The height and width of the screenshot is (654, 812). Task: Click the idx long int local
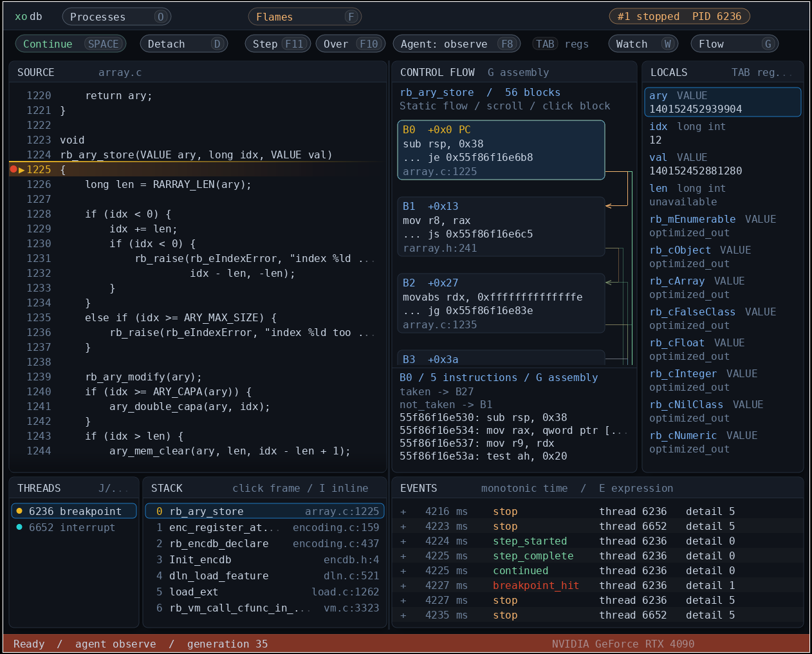tap(723, 133)
